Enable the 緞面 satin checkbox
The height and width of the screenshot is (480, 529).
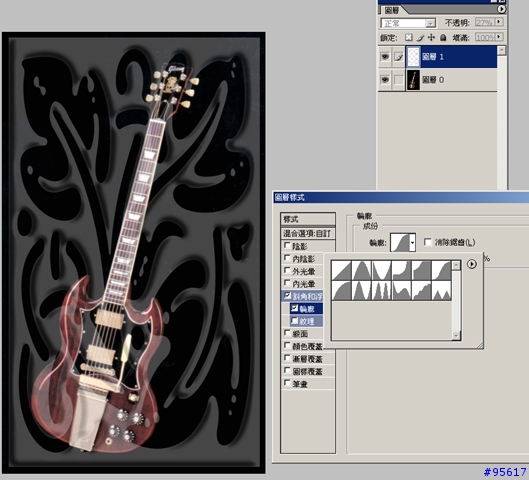coord(287,333)
